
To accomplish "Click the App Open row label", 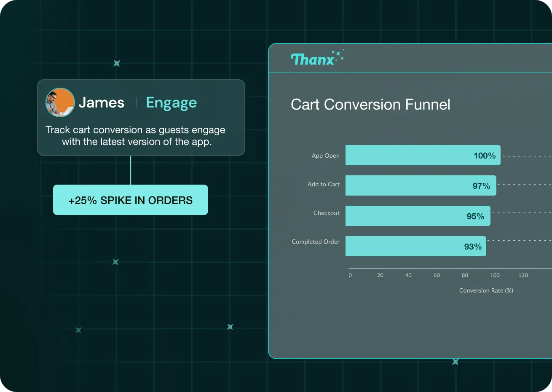I will (325, 156).
